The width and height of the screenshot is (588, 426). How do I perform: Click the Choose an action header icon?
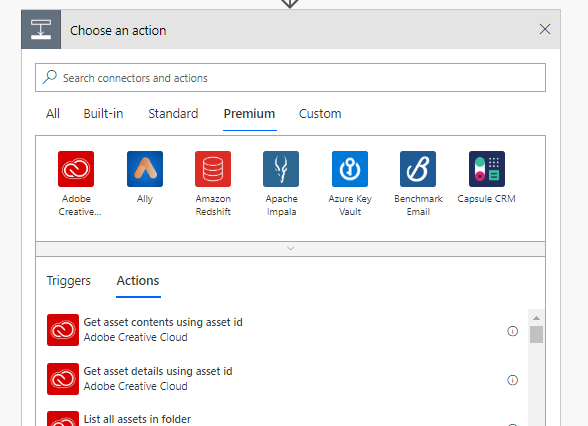point(41,30)
